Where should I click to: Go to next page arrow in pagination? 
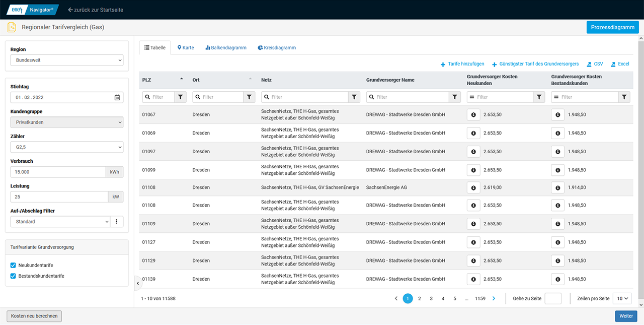point(494,299)
